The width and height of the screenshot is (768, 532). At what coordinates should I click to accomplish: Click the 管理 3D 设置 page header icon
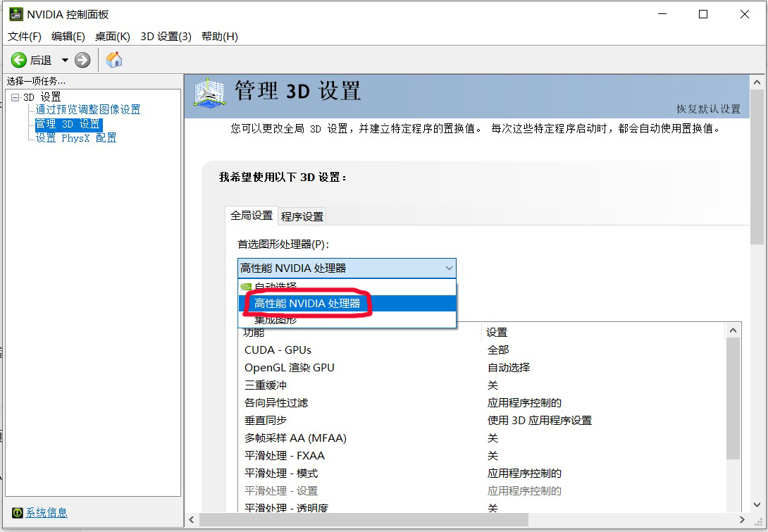(209, 90)
